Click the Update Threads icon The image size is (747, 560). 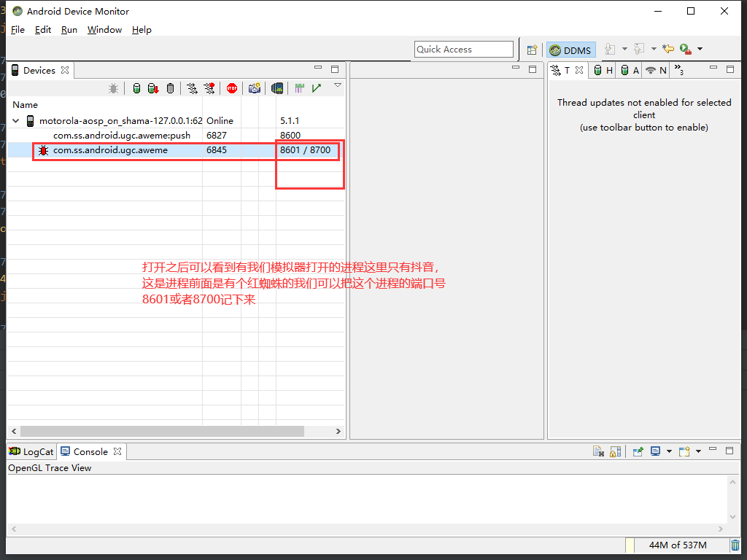click(x=192, y=88)
